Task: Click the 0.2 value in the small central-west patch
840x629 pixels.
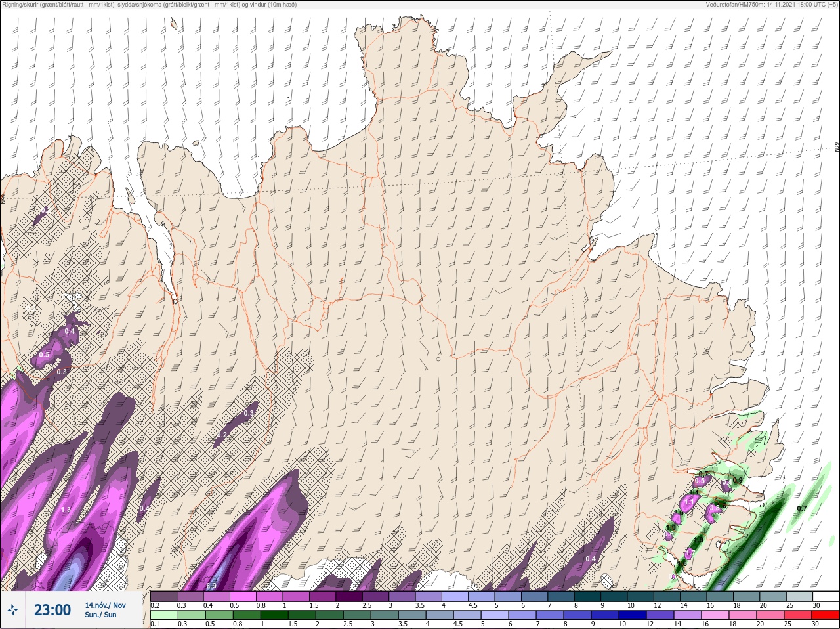Action: pos(222,435)
